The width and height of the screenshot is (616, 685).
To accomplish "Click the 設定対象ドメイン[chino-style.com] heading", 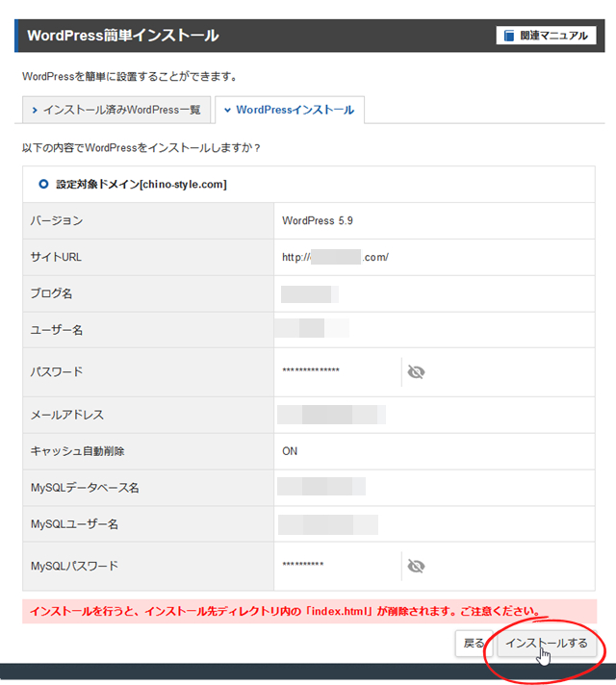I will [x=141, y=185].
